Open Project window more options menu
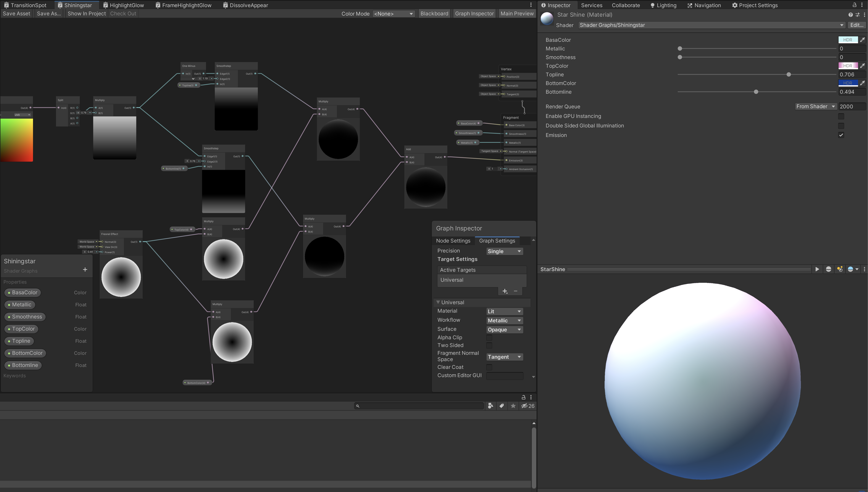Image resolution: width=868 pixels, height=492 pixels. 531,397
